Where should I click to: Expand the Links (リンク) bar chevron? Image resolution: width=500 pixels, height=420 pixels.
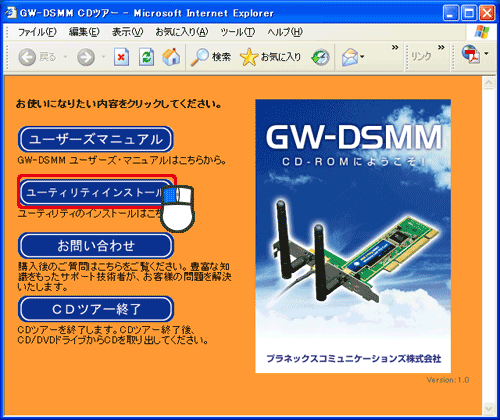[x=441, y=48]
